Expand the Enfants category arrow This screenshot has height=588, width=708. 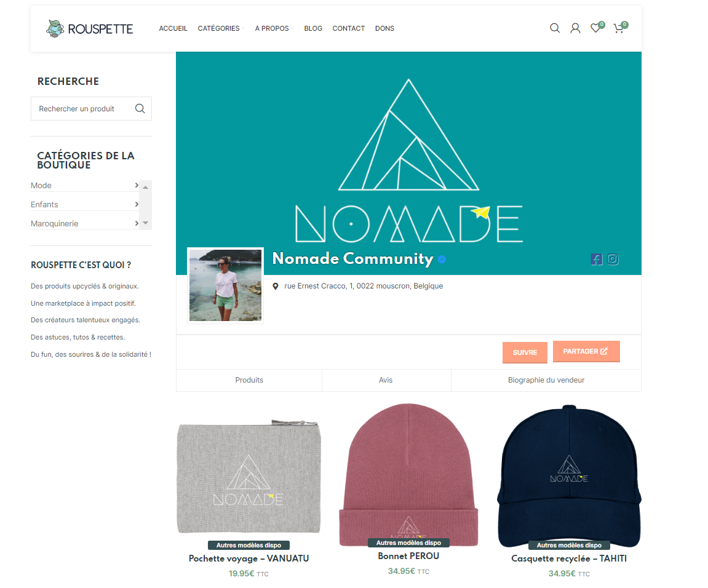(137, 204)
